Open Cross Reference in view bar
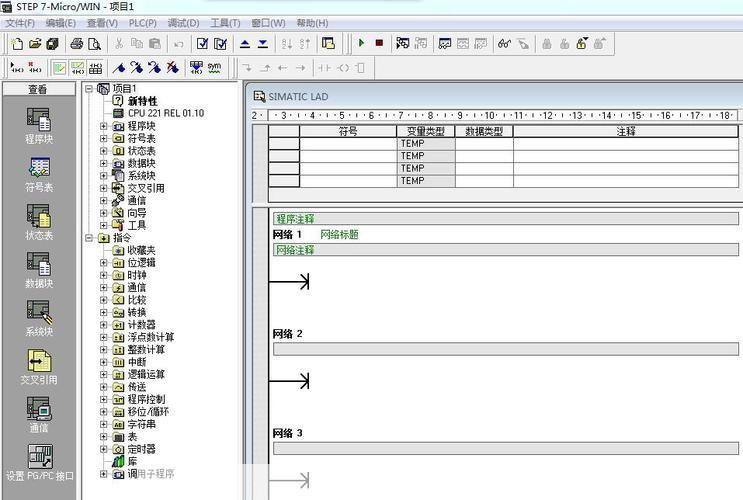Screen dimensions: 743x500 38,367
